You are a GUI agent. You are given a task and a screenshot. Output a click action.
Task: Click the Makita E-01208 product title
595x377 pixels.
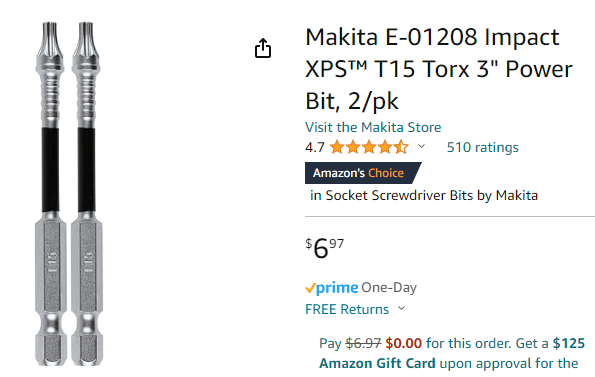pyautogui.click(x=439, y=69)
